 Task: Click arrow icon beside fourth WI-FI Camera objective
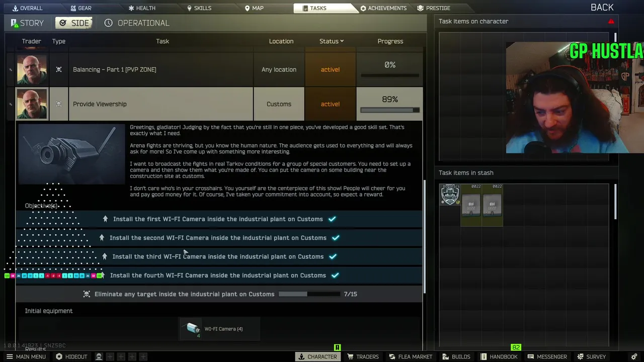click(x=102, y=276)
